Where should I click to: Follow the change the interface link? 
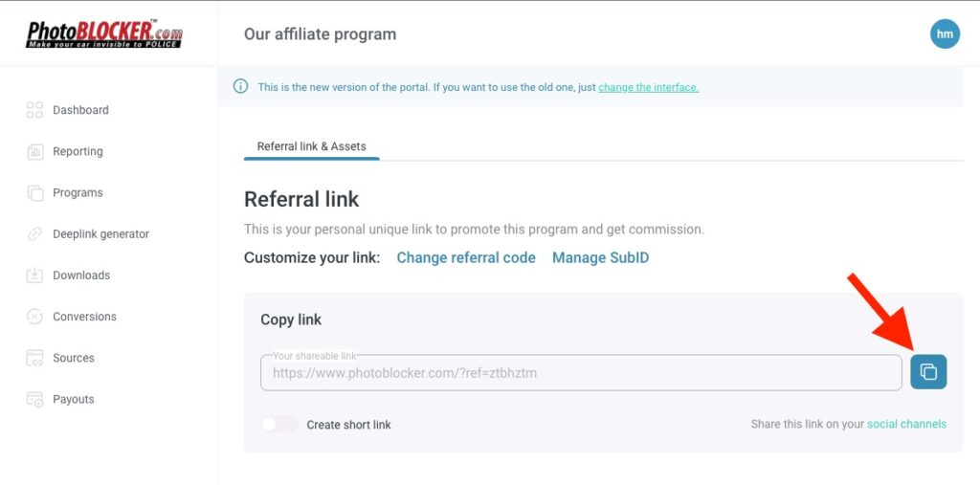[648, 87]
